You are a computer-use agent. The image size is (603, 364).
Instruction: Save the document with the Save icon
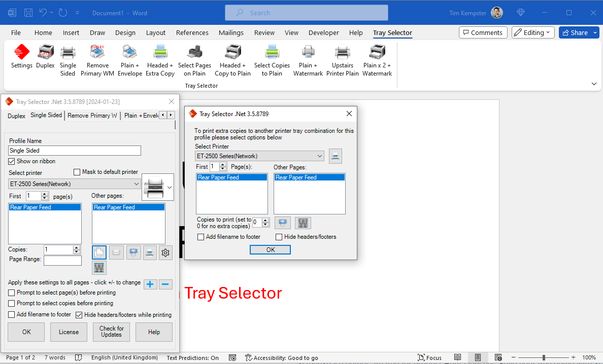click(28, 13)
